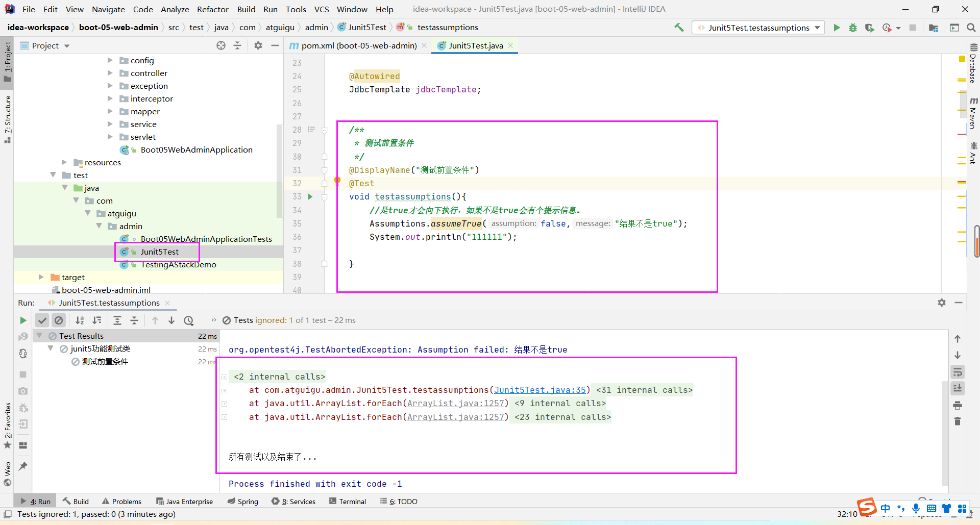Image resolution: width=980 pixels, height=525 pixels.
Task: Click the Build Project hammer icon
Action: tap(679, 28)
